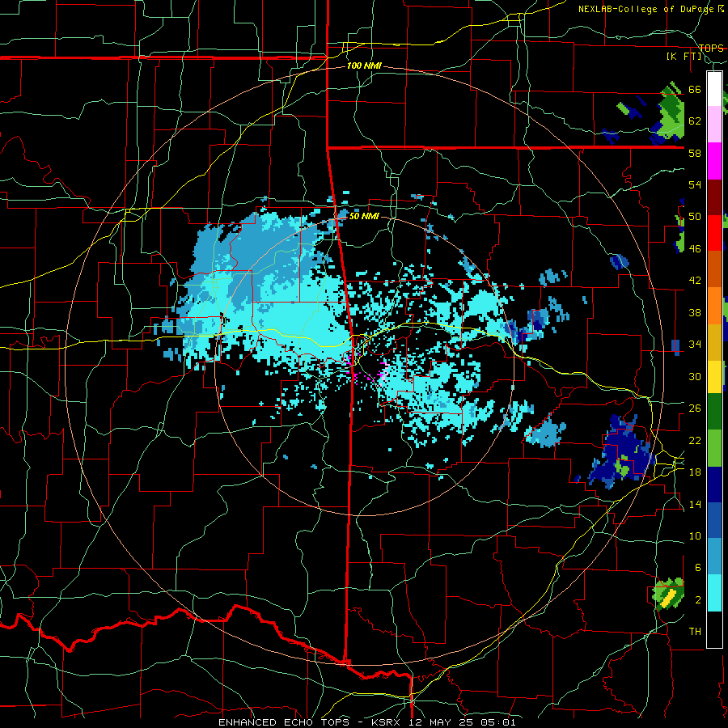Click the '50 NMI' range ring label
728x728 pixels.
363,216
